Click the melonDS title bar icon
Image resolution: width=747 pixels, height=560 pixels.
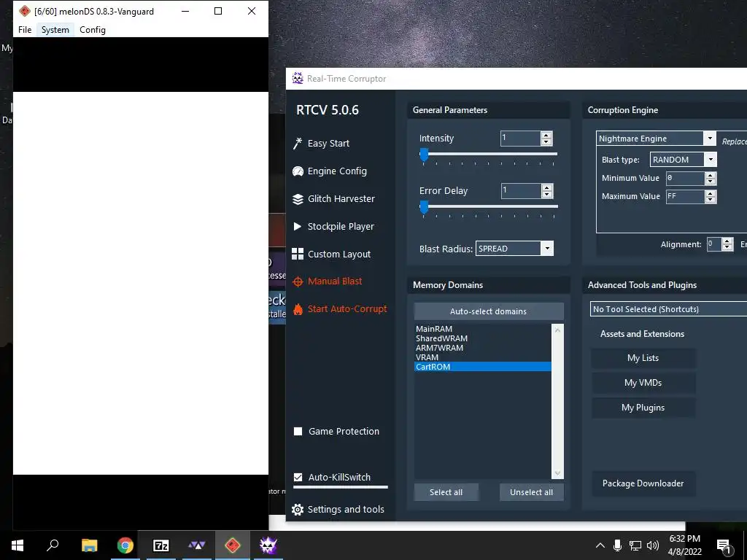point(25,11)
